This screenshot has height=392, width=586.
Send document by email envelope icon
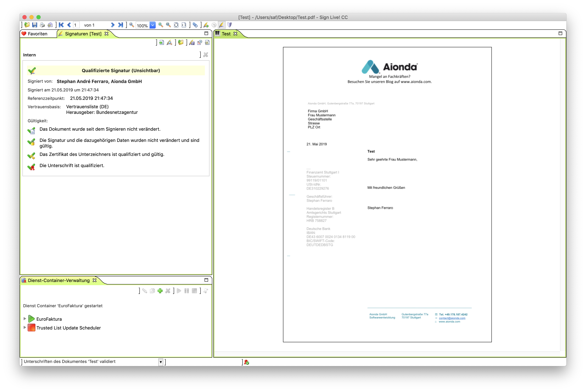pyautogui.click(x=50, y=25)
